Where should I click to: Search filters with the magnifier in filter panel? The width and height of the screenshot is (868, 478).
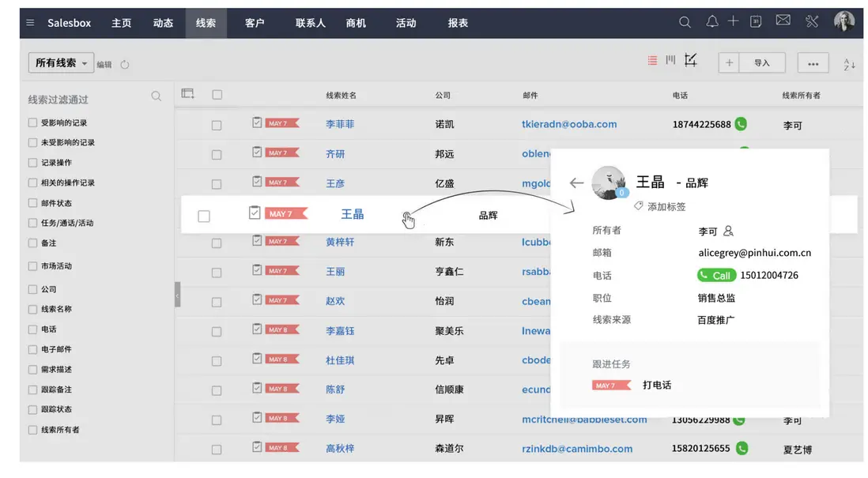(x=156, y=96)
